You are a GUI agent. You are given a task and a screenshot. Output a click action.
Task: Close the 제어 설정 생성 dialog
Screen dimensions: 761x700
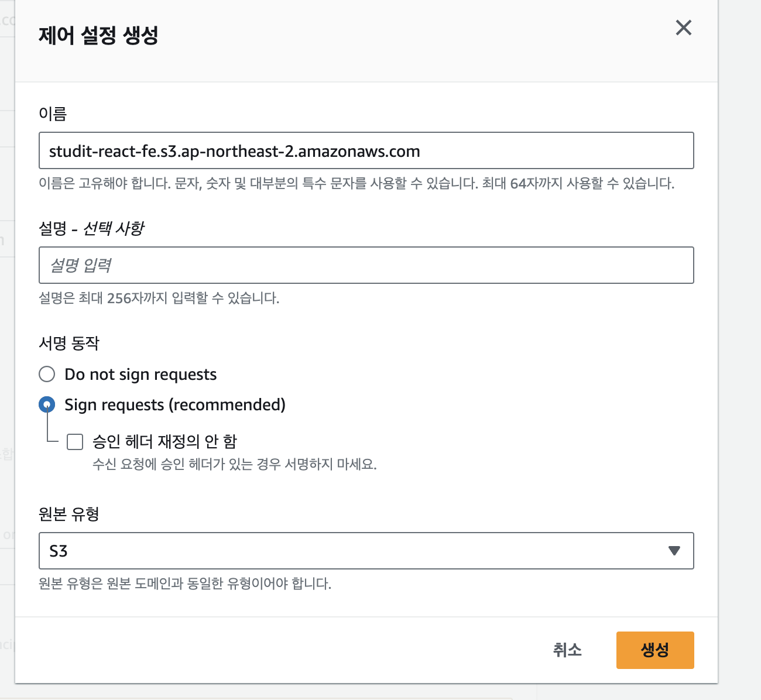click(x=683, y=28)
